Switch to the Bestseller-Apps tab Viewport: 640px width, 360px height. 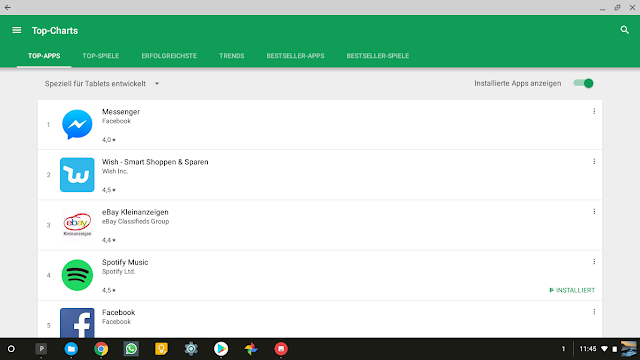tap(296, 56)
